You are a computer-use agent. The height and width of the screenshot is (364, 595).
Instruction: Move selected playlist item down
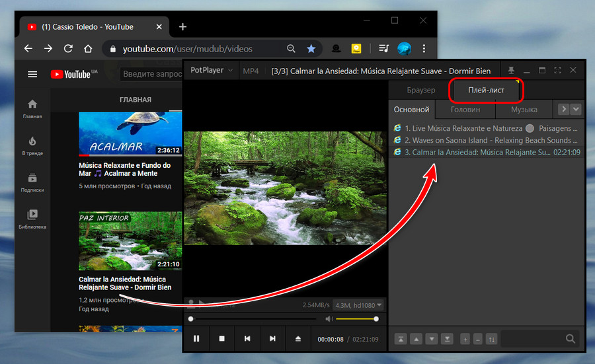[432, 339]
